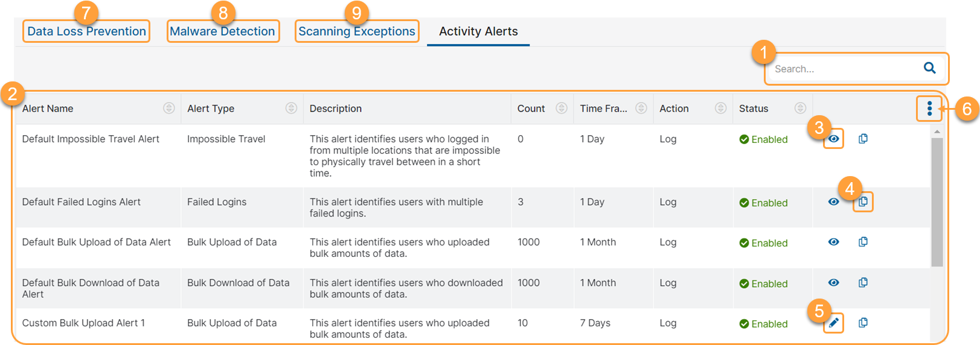Open the Malware Detection tab

pyautogui.click(x=222, y=31)
